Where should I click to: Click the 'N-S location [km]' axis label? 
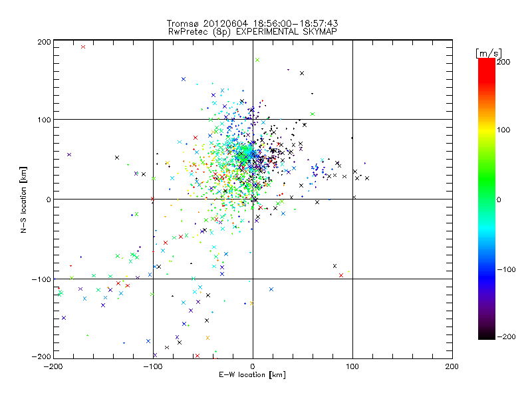tap(23, 199)
